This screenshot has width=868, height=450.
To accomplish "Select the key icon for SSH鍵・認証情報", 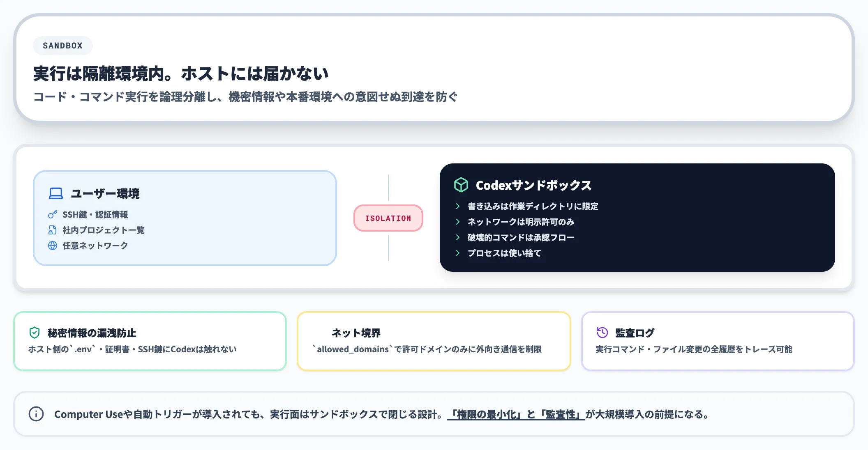I will point(52,214).
